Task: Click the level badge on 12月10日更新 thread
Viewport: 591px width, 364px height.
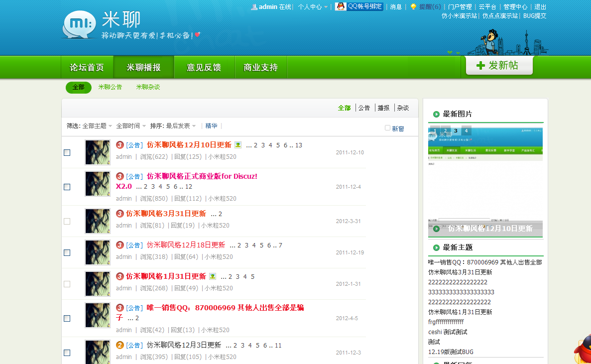Action: click(120, 145)
